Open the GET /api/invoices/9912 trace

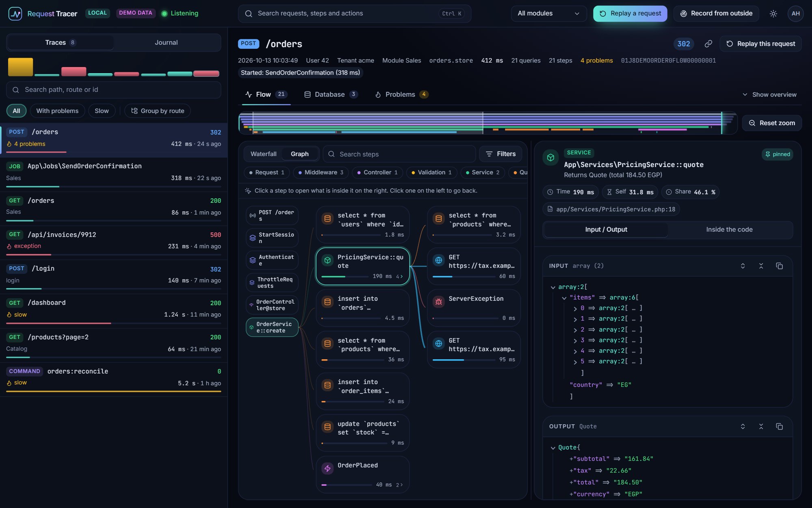click(114, 243)
